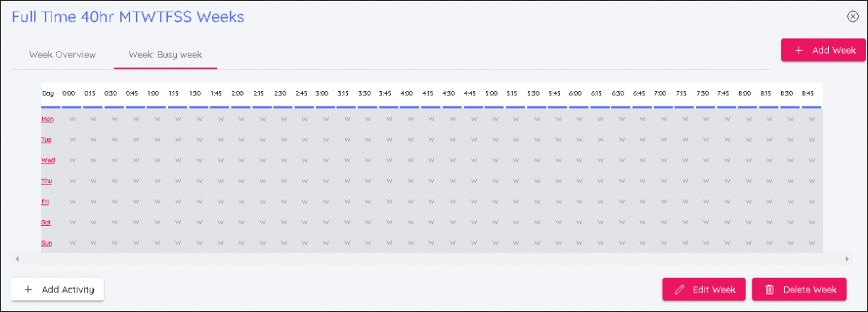Close the dialog with the X icon
Viewport: 868px width, 312px height.
tap(852, 17)
